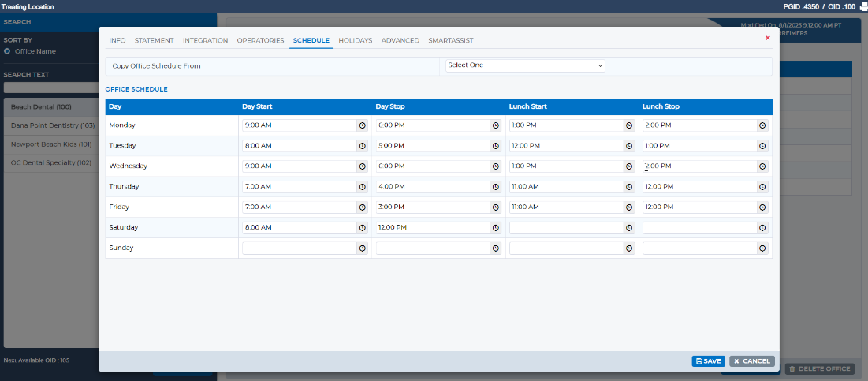Screen dimensions: 868x381
Task: Cancel the schedule changes
Action: coord(752,361)
